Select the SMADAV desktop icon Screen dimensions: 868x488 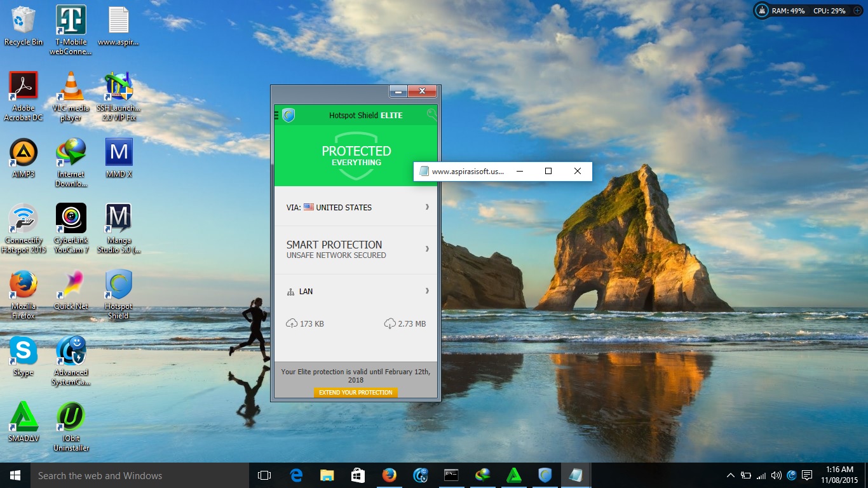pos(24,423)
